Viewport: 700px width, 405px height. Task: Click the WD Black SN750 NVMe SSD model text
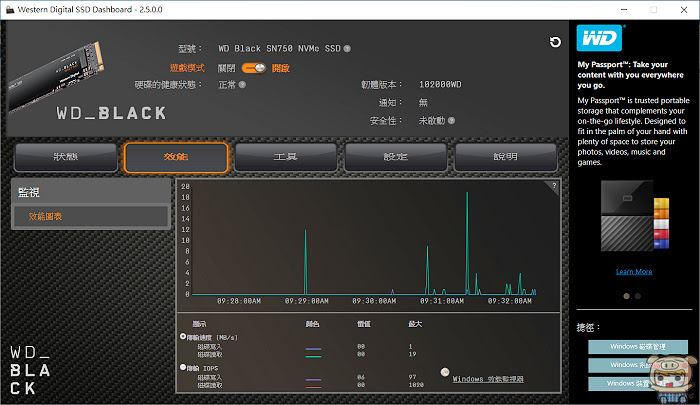[x=279, y=49]
